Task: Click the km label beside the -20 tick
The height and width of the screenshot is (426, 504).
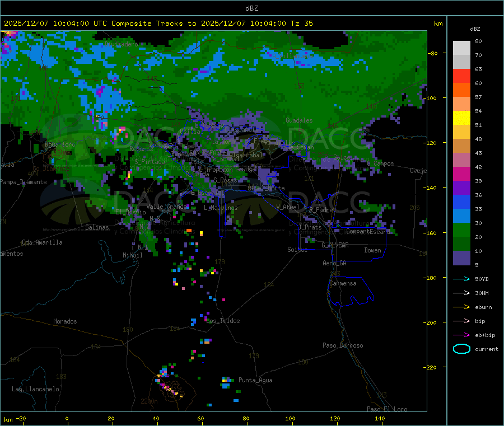Action: [x=8, y=420]
